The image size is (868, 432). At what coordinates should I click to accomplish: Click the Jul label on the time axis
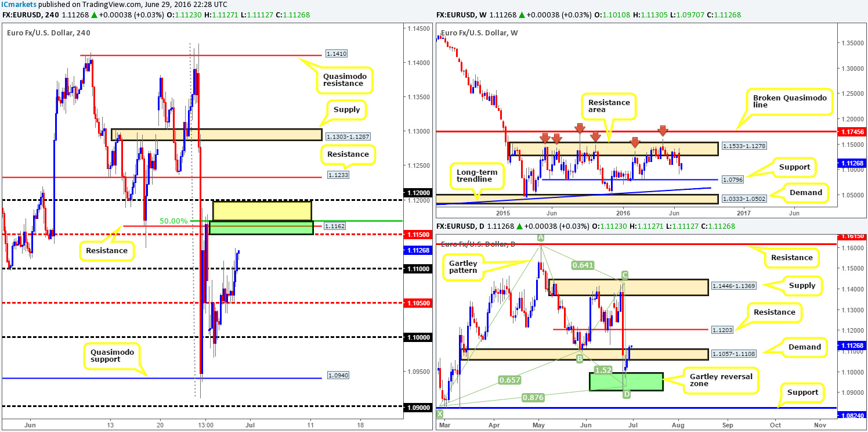tap(251, 425)
